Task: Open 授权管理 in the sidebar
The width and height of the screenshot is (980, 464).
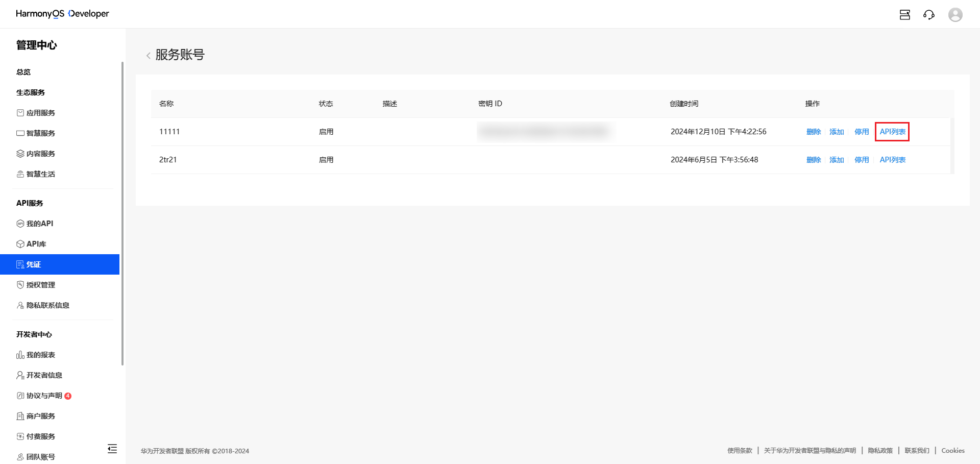Action: (x=41, y=284)
